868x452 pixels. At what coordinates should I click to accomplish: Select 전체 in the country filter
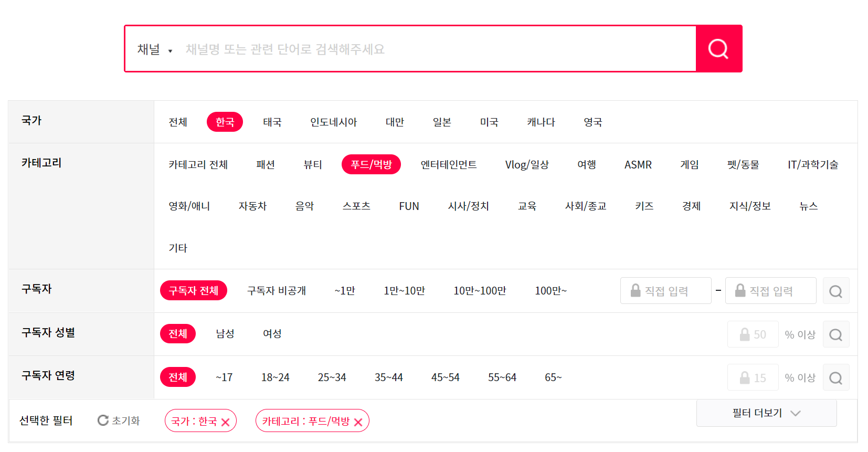[x=178, y=122]
